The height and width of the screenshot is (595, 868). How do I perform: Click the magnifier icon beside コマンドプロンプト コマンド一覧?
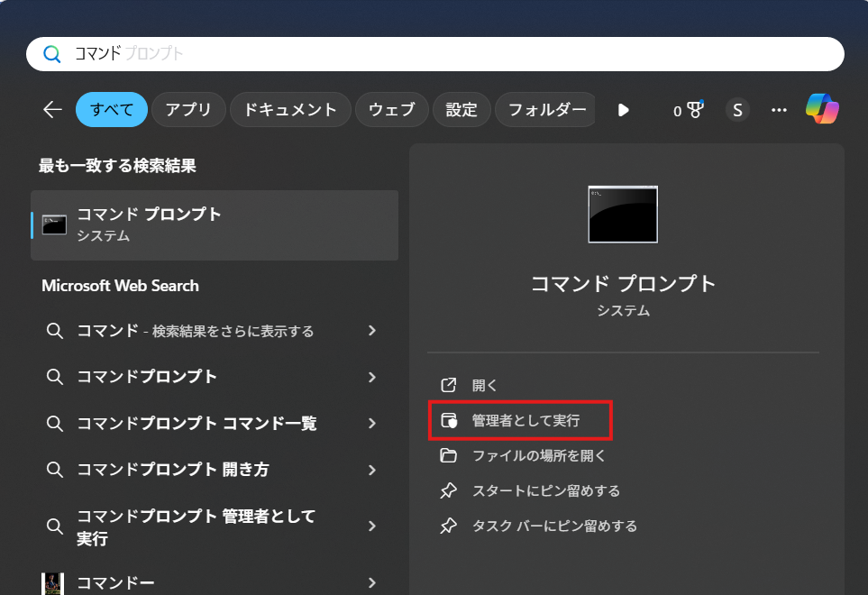point(54,424)
